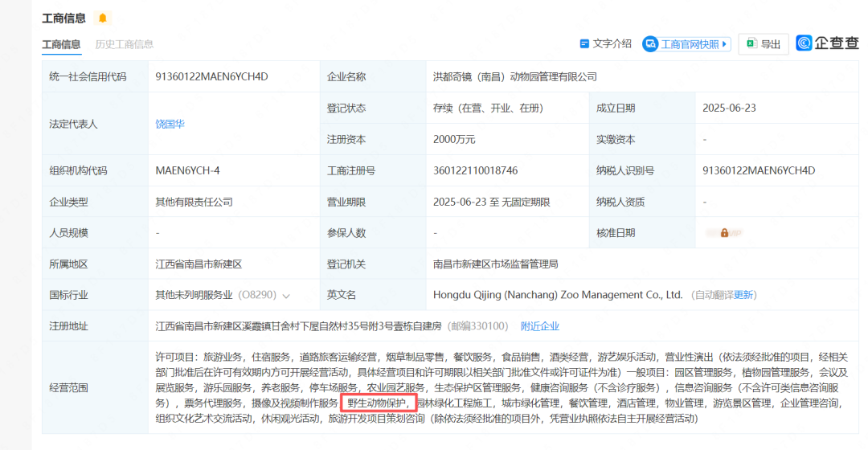Switch to the 工商信息 tab
868x450 pixels.
pyautogui.click(x=61, y=44)
